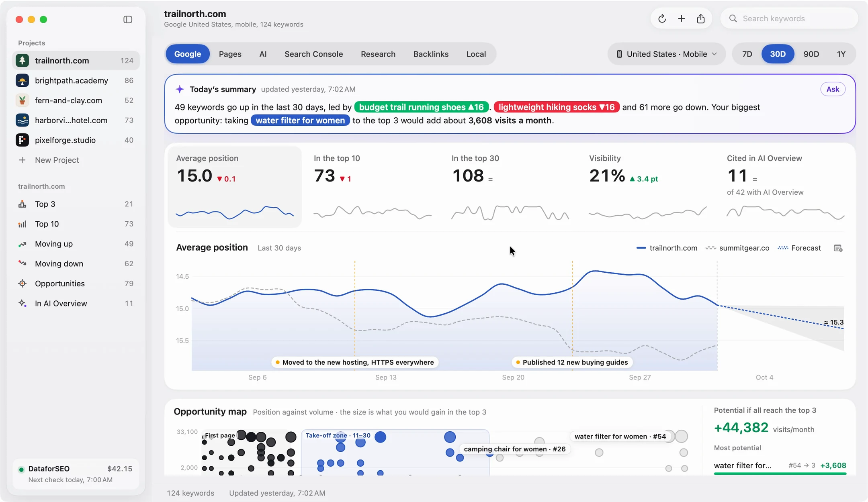Open the United States · Mobile dropdown
Screen dimensions: 868x502
tap(667, 54)
